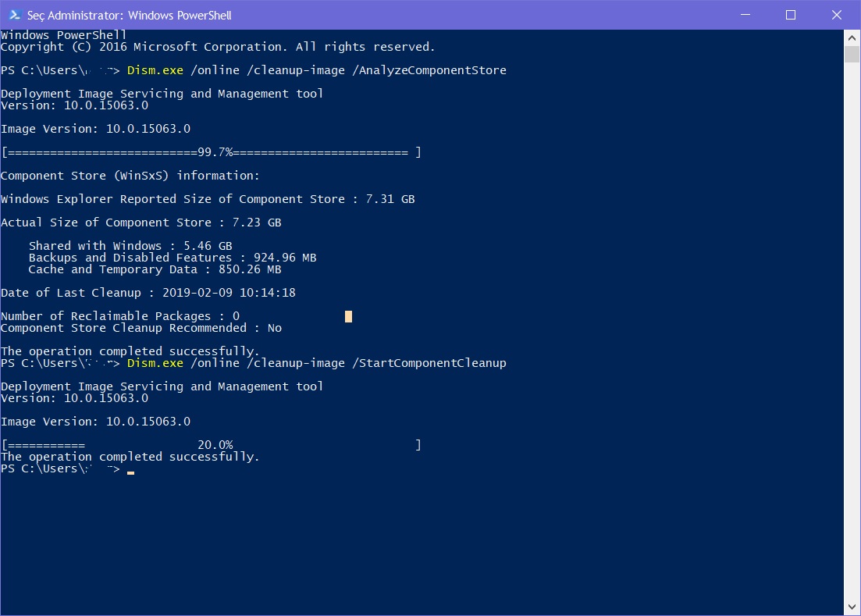Click the window title text in title bar
Image resolution: width=861 pixels, height=616 pixels.
129,15
